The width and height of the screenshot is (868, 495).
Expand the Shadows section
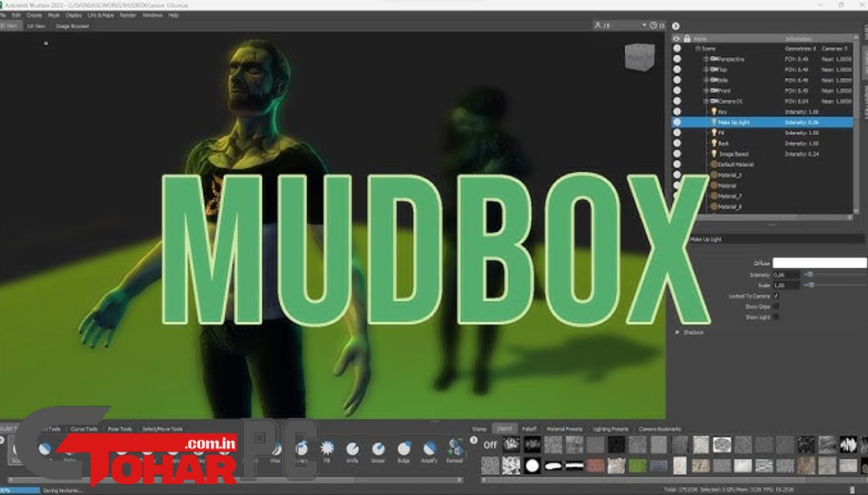(677, 332)
